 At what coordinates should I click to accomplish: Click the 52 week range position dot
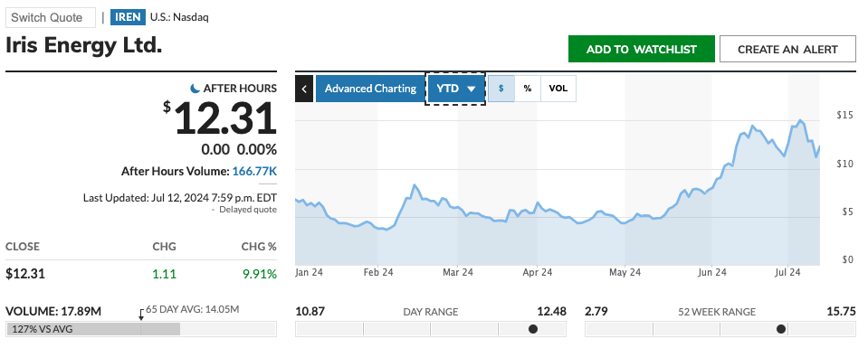781,329
